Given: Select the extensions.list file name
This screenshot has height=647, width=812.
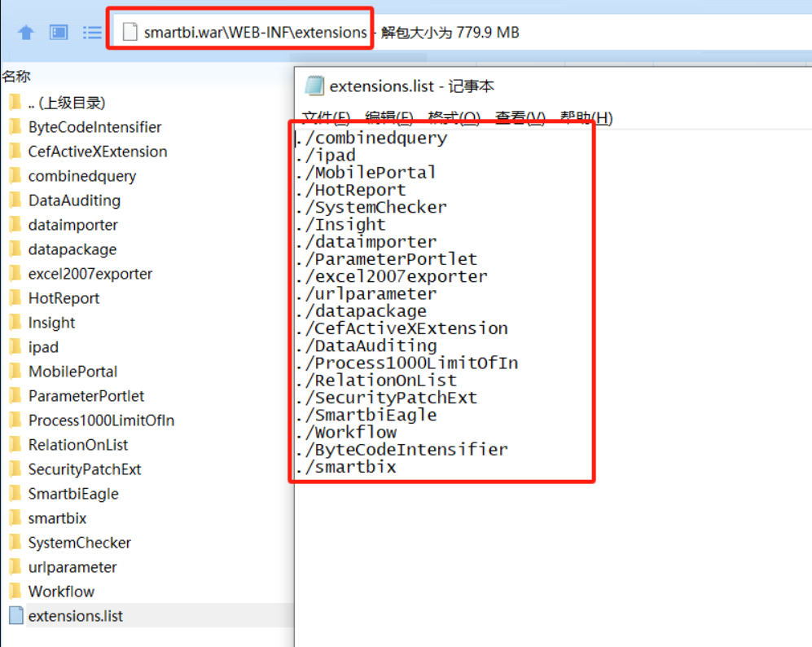Looking at the screenshot, I should point(76,615).
